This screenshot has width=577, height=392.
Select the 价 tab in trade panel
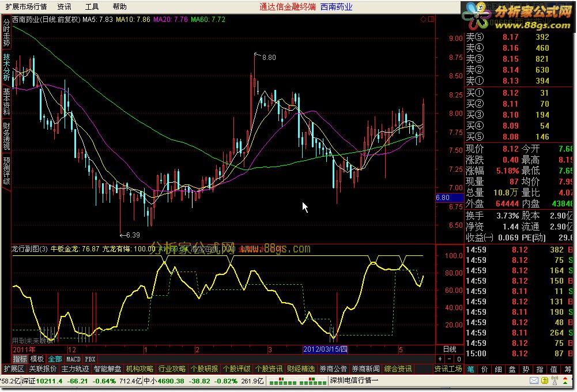click(484, 369)
